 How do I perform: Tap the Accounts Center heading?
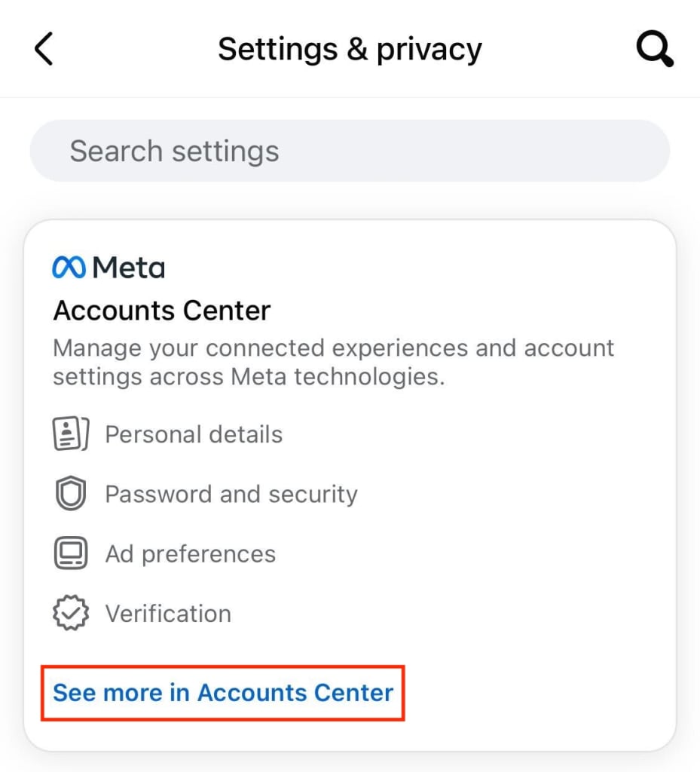162,310
